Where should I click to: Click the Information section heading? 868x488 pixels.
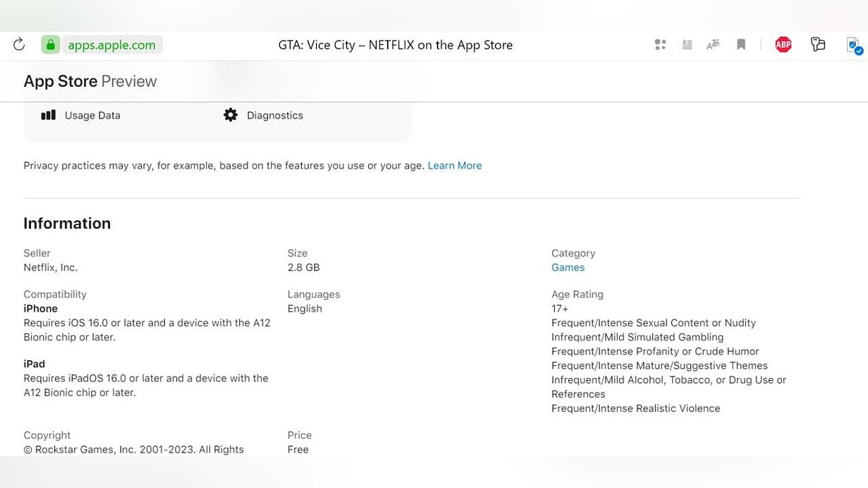(x=67, y=223)
